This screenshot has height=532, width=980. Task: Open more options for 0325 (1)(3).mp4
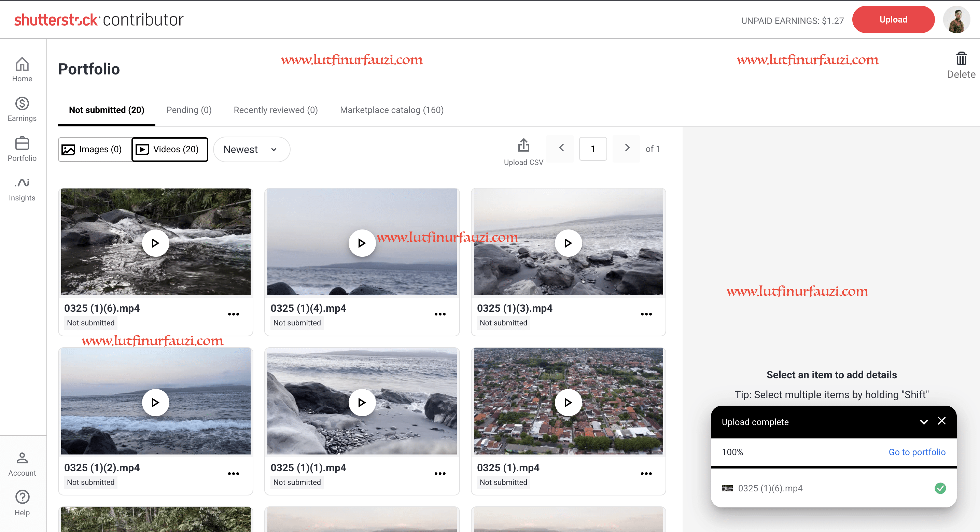(646, 314)
